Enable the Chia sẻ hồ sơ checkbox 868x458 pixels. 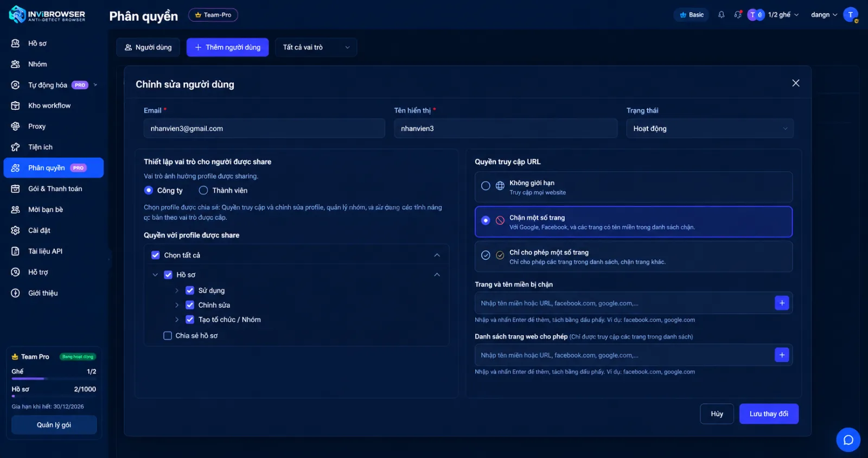click(x=168, y=335)
